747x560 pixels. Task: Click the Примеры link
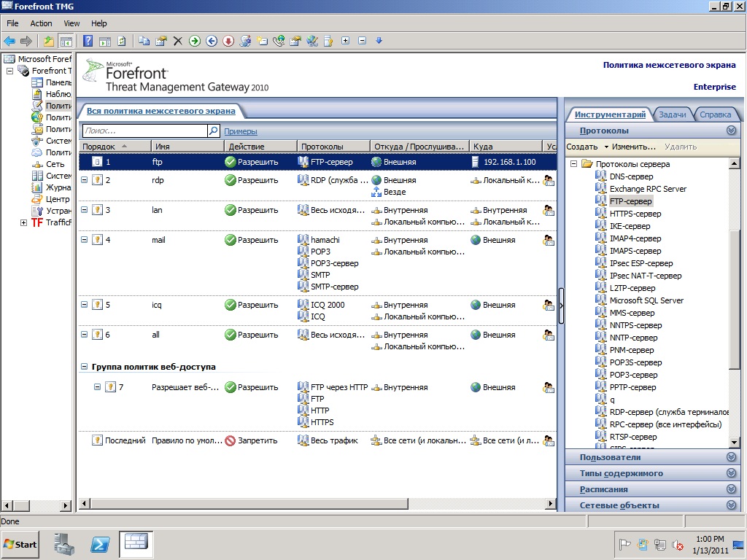[x=241, y=131]
